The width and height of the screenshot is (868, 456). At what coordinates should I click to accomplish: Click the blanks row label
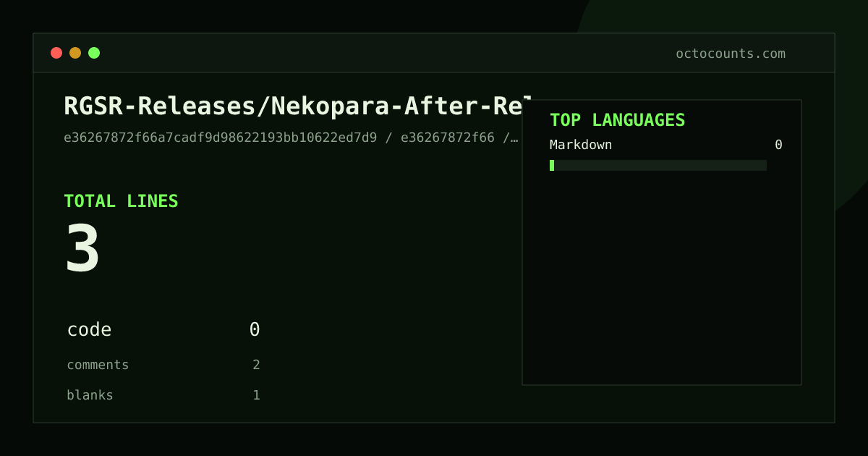point(90,395)
